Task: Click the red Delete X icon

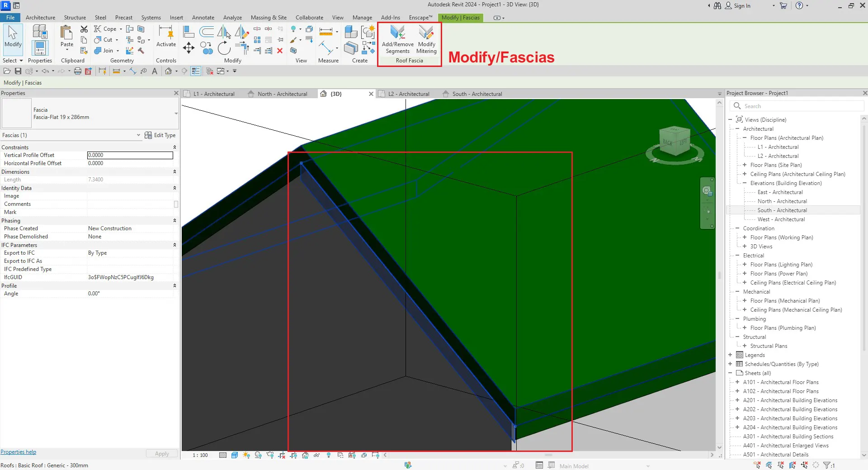Action: (280, 51)
